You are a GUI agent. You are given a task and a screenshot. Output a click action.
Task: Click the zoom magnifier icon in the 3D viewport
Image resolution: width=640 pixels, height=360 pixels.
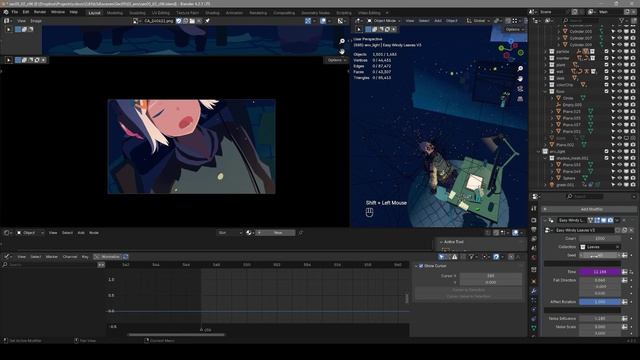(520, 69)
